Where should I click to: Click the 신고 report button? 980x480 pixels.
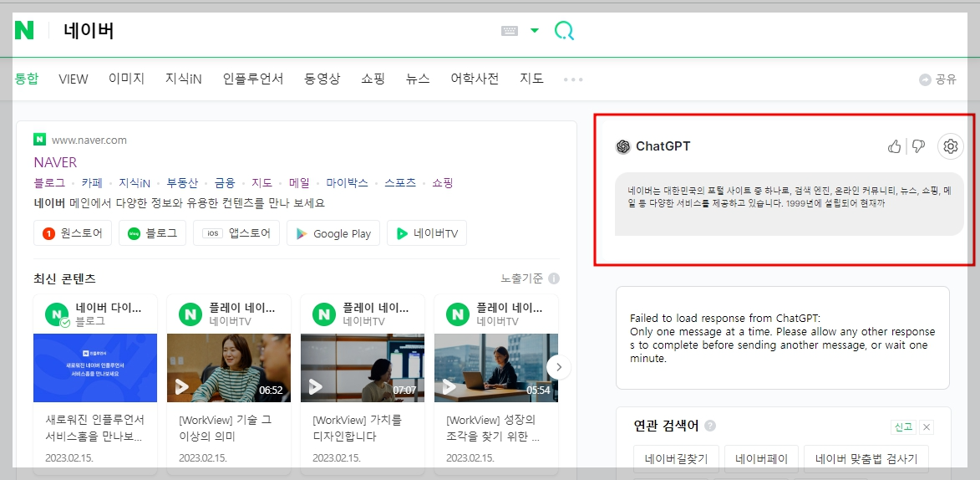click(x=903, y=426)
